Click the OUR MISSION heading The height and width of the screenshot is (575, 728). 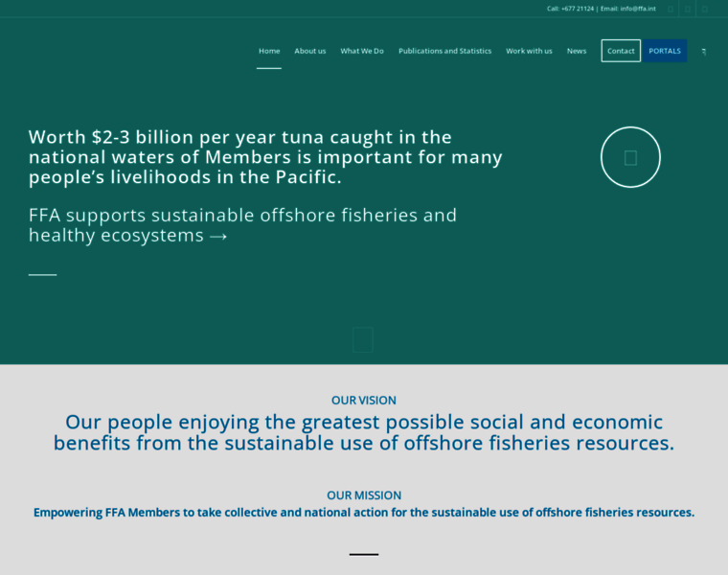[364, 495]
